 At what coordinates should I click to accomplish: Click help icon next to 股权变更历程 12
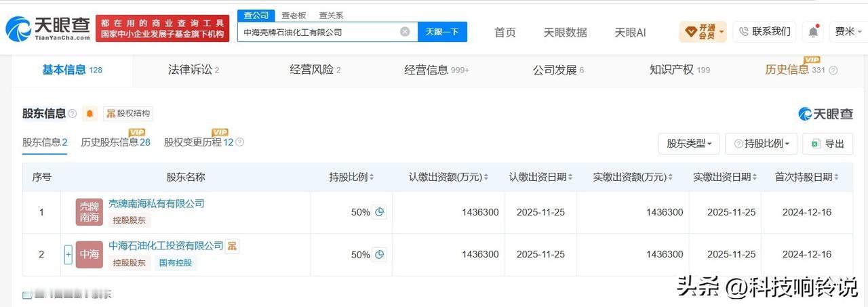pos(239,142)
